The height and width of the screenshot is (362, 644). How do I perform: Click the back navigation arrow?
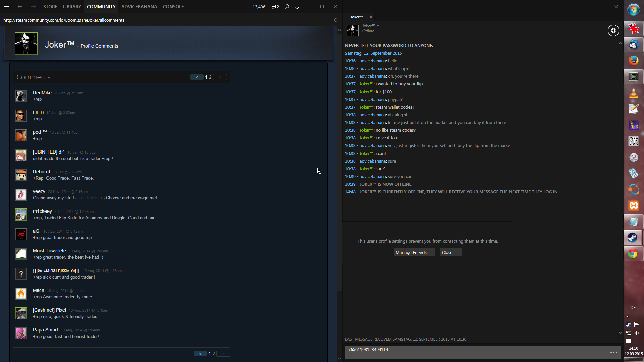click(x=20, y=7)
